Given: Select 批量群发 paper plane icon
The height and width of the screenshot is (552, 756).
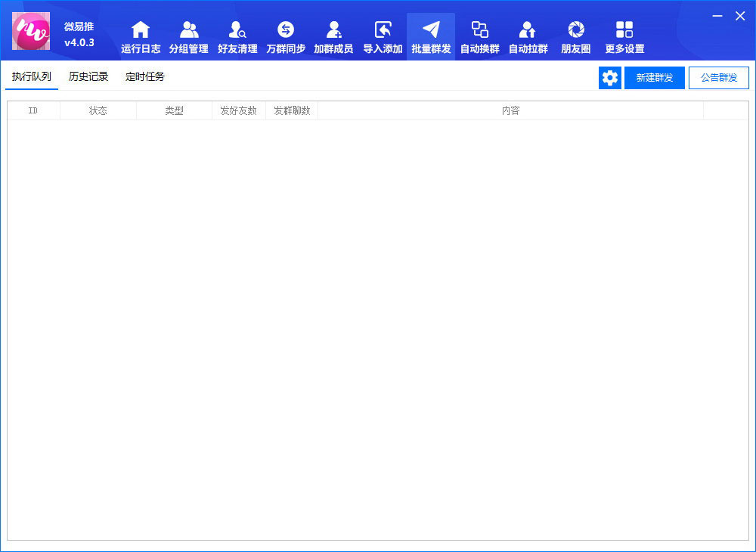Looking at the screenshot, I should pos(431,30).
